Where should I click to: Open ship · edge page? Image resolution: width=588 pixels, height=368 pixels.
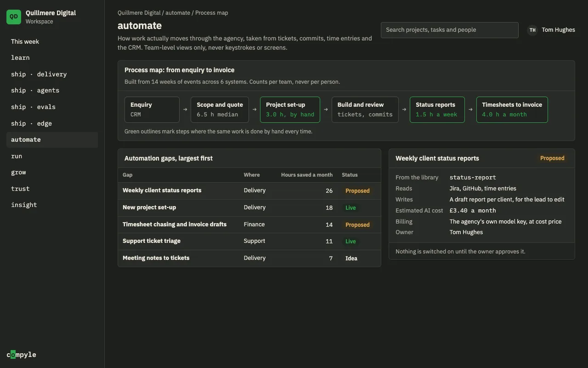click(52, 123)
